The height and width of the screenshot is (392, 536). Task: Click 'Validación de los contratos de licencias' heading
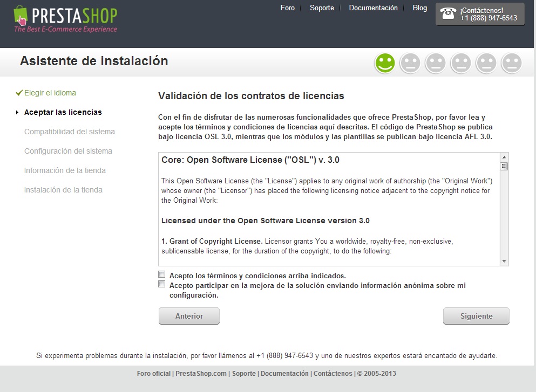pyautogui.click(x=251, y=96)
